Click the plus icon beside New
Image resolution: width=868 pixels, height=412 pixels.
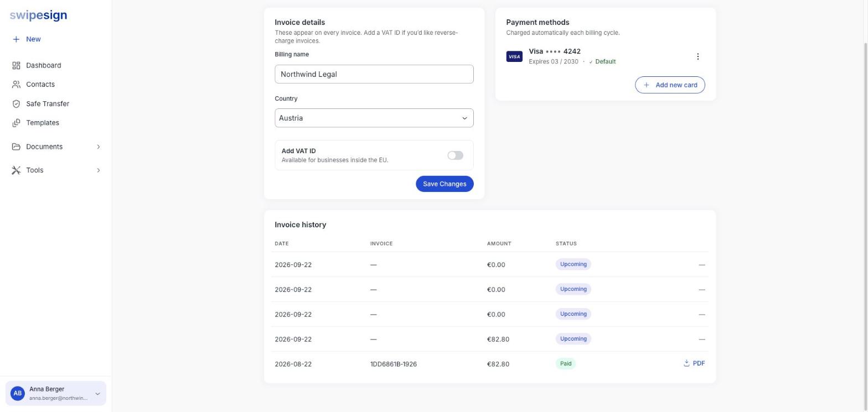pos(16,39)
